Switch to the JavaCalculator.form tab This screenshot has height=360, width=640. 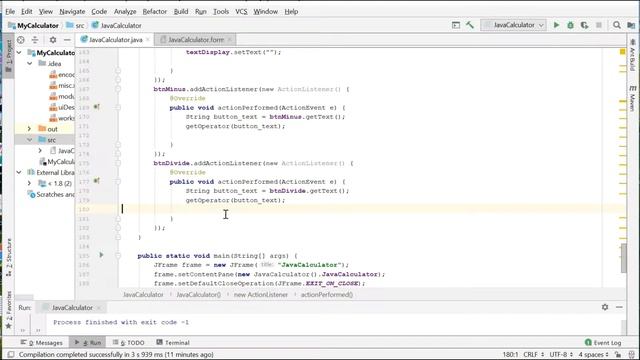pyautogui.click(x=196, y=40)
